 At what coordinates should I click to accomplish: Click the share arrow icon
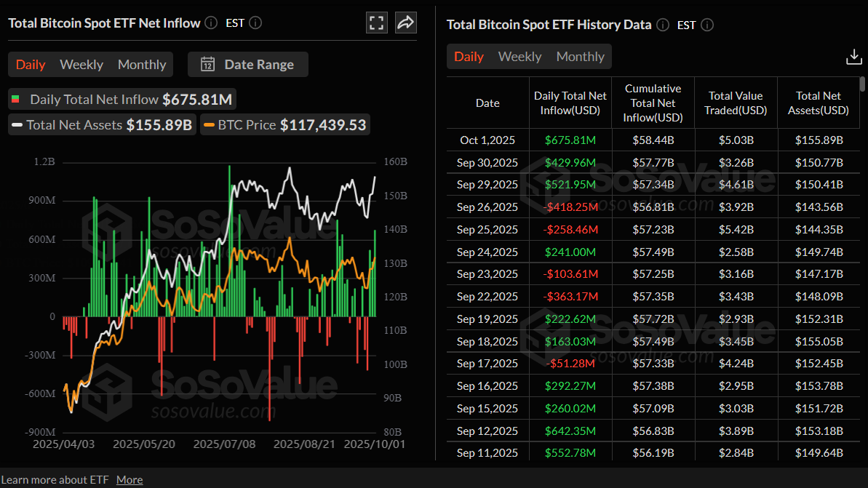coord(405,23)
